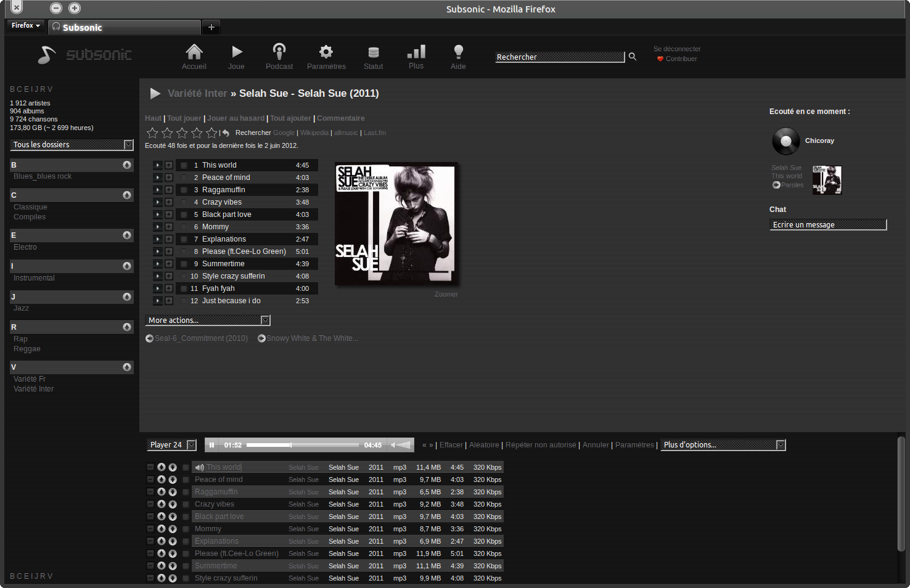
Task: Check the box for Just because i do
Action: click(184, 301)
